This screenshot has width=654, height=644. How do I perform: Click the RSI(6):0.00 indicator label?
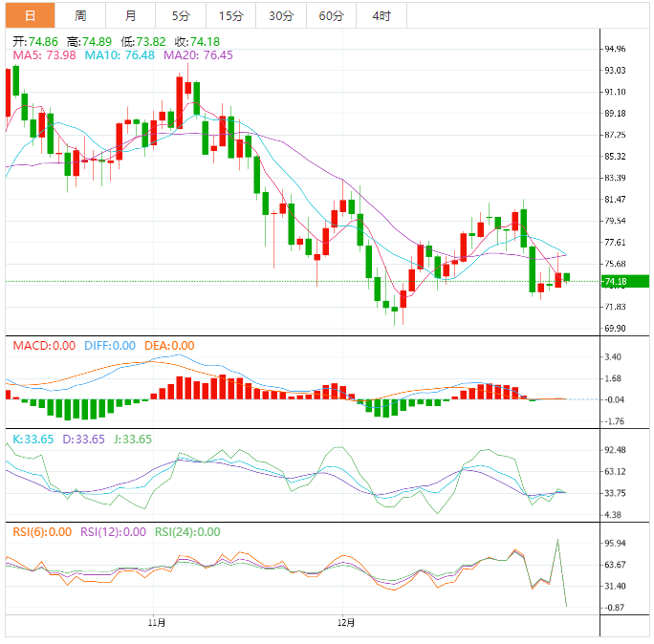[42, 532]
